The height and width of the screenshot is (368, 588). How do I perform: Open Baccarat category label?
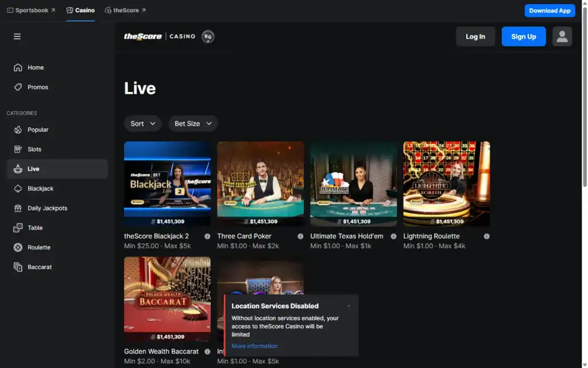point(40,267)
